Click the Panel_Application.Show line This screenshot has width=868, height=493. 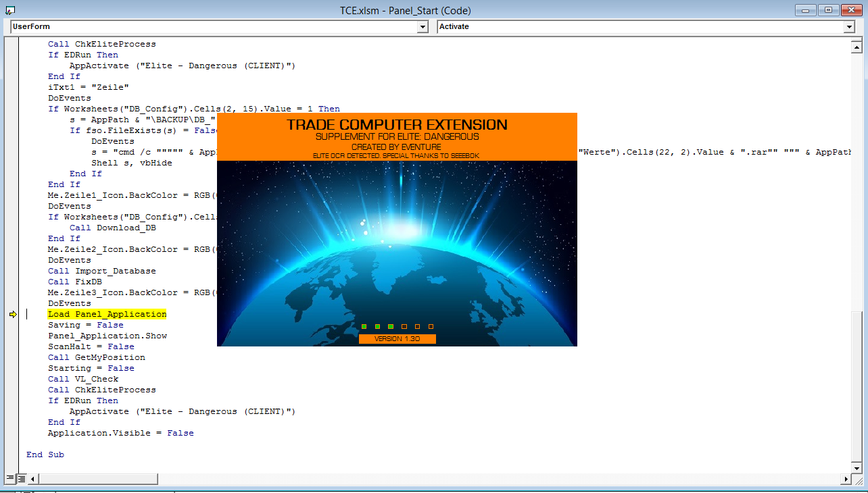pos(107,336)
